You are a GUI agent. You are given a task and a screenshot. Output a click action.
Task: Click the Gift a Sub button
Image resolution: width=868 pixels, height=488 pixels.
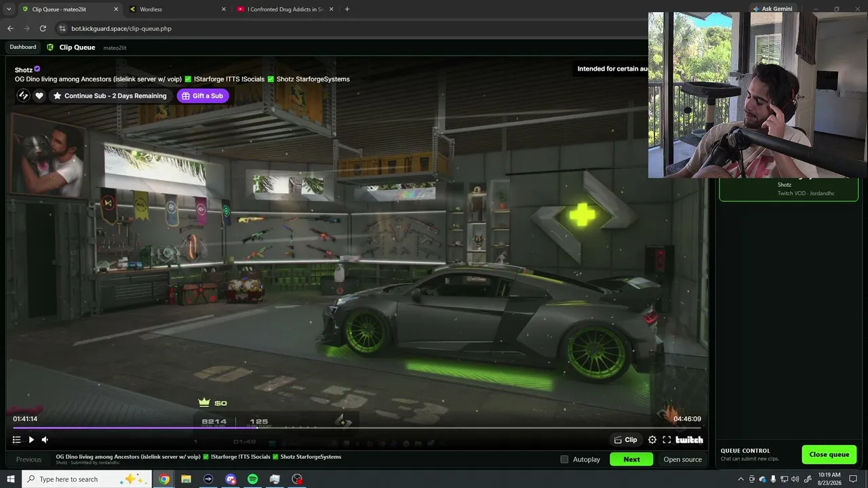coord(203,96)
